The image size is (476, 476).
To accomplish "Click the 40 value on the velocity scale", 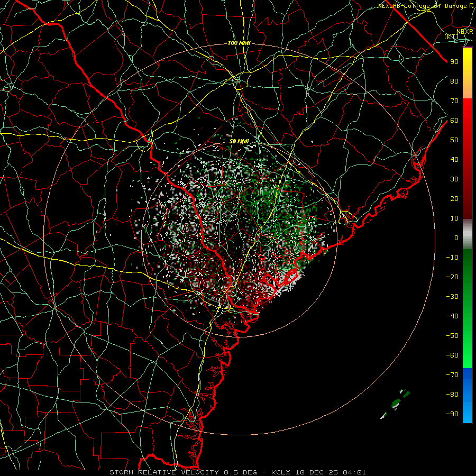I will (x=454, y=160).
